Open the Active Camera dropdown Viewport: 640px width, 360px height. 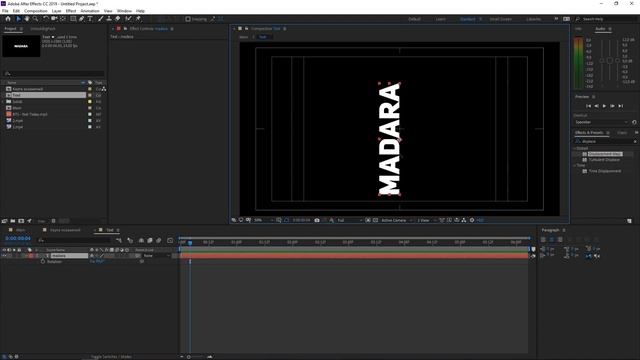coord(396,220)
